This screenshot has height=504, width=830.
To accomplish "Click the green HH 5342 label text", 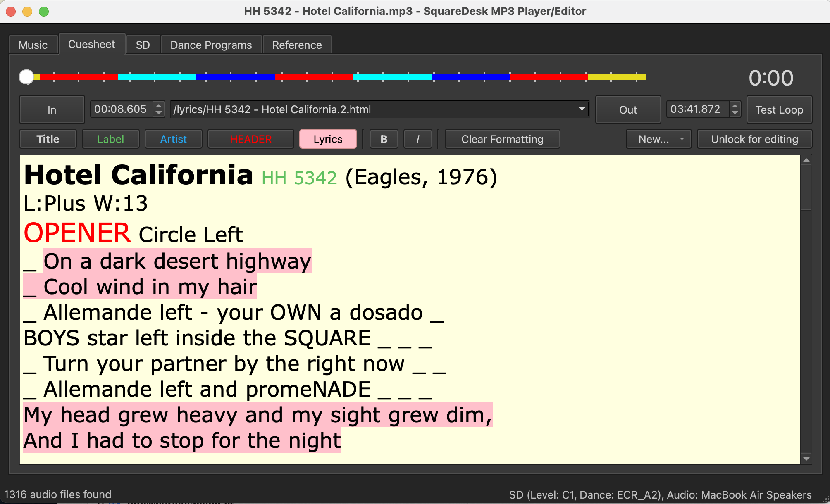I will 299,178.
